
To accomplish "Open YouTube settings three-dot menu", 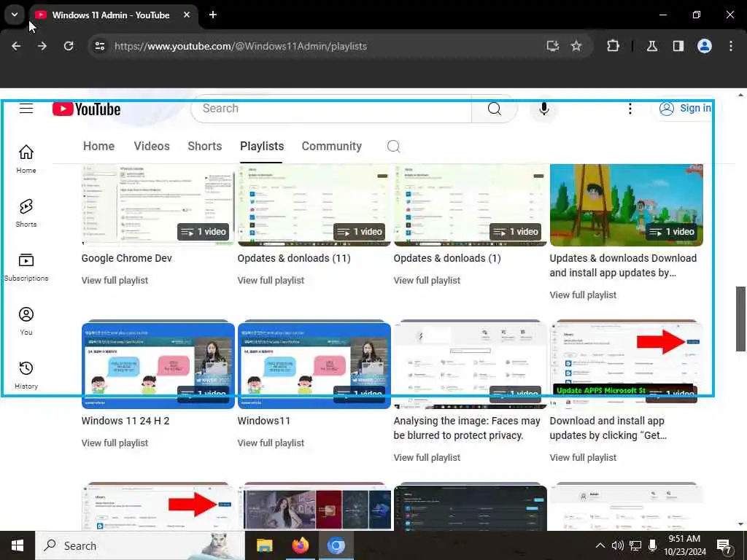I will pos(630,109).
